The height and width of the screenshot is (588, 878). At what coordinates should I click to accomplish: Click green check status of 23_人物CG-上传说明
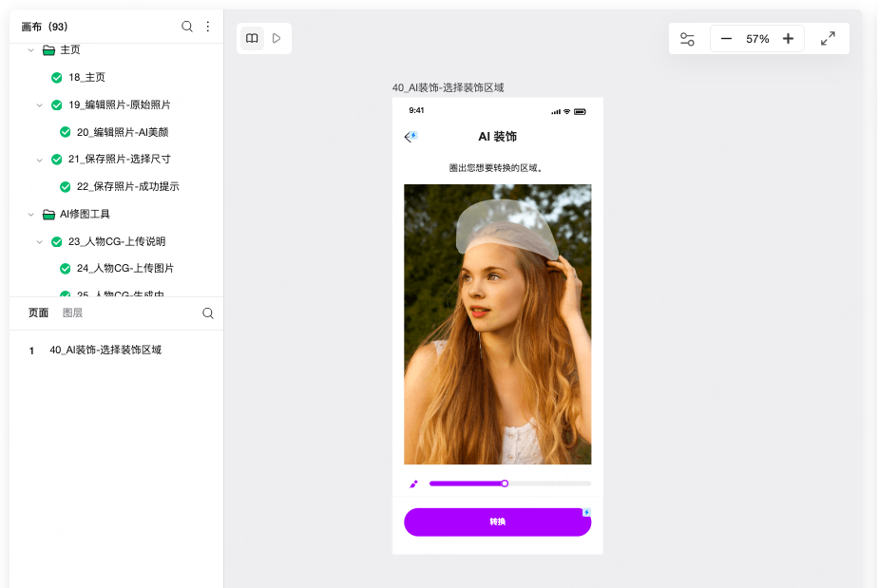coord(57,241)
